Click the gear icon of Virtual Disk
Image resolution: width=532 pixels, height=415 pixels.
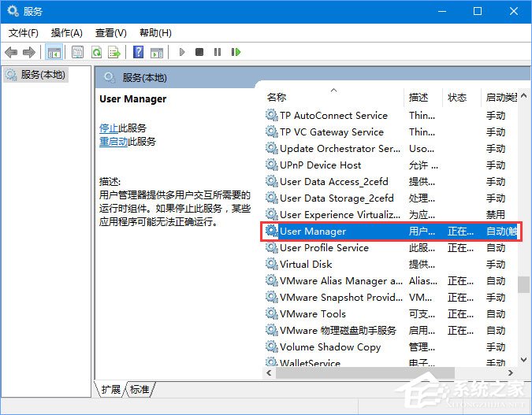(x=271, y=264)
